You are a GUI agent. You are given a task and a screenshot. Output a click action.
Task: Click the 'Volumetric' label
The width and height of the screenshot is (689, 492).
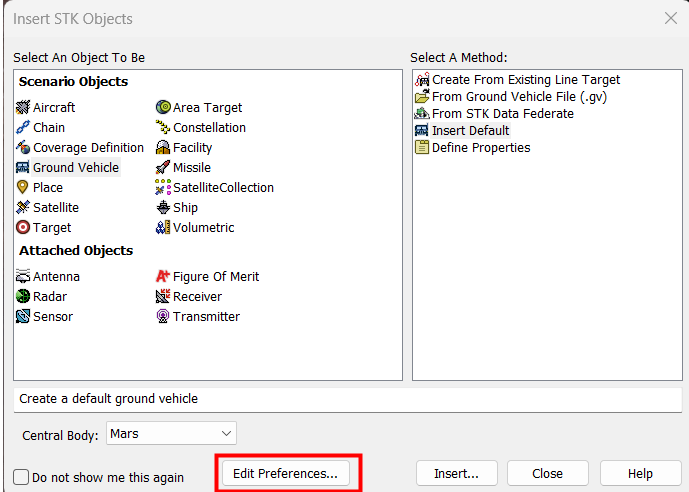[x=204, y=228]
